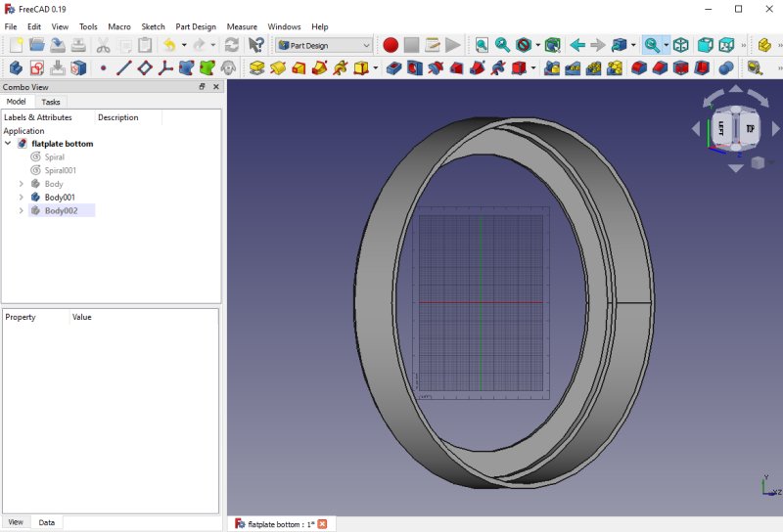Viewport: 783px width, 532px height.
Task: Create a datum point
Action: [x=103, y=67]
